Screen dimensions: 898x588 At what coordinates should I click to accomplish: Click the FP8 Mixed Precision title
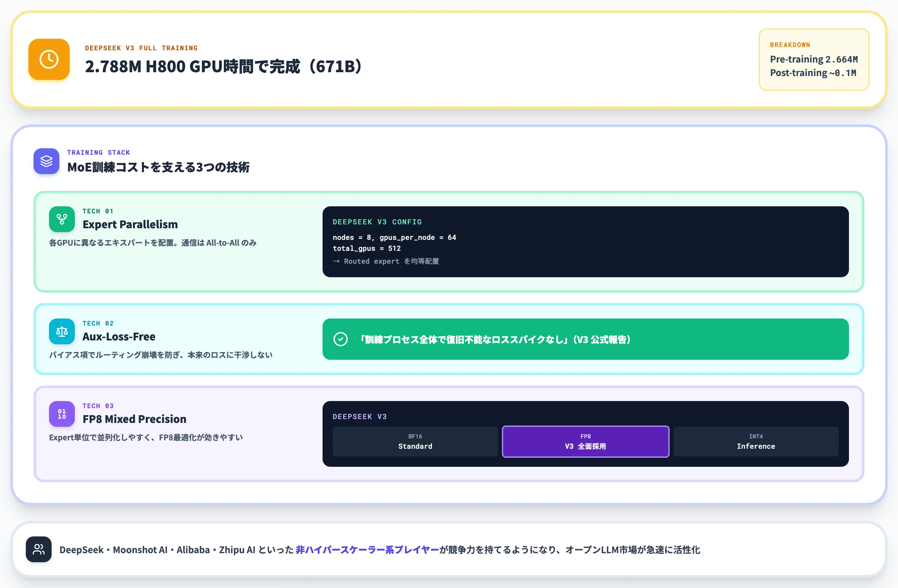click(x=134, y=419)
